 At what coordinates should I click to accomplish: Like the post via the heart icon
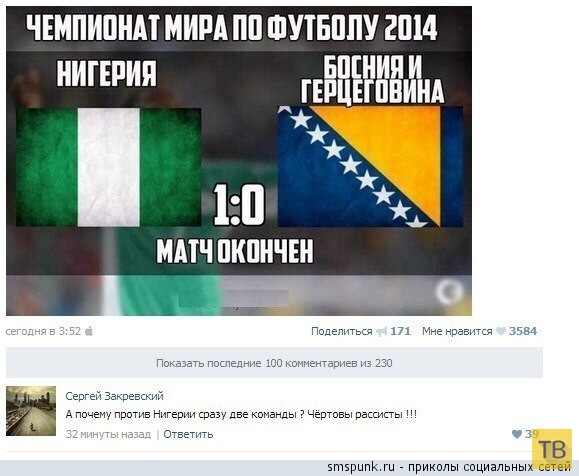[500, 331]
